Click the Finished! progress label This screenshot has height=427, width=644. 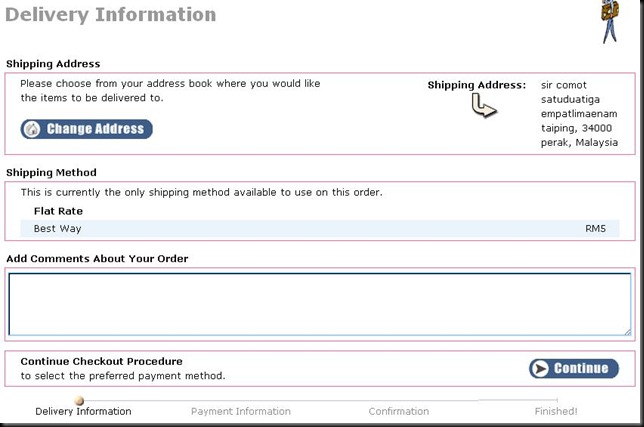tap(556, 411)
